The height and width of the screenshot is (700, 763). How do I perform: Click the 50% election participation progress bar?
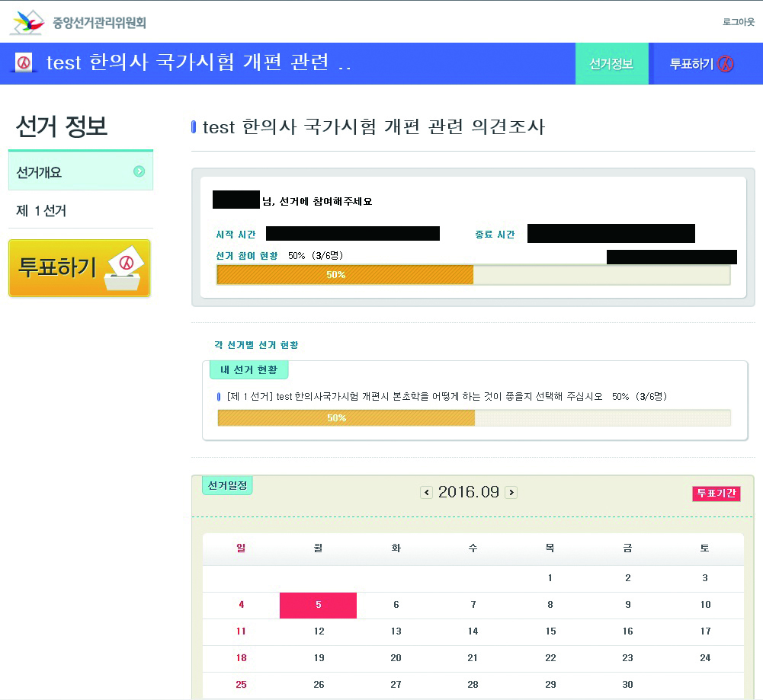tap(473, 275)
